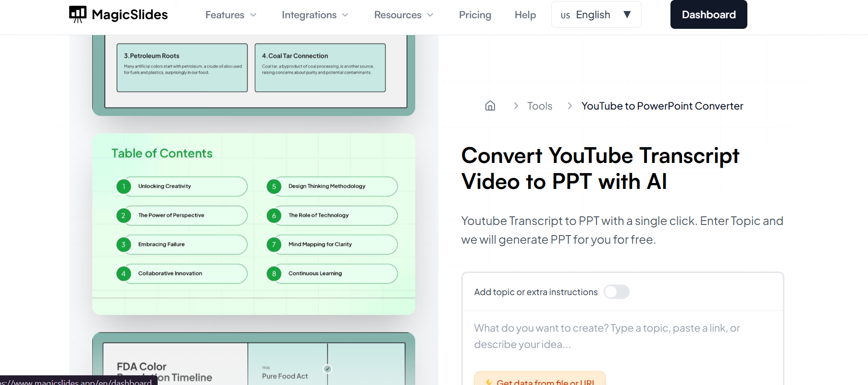
Task: Click the Convert YouTube Transcript heading
Action: pos(600,168)
